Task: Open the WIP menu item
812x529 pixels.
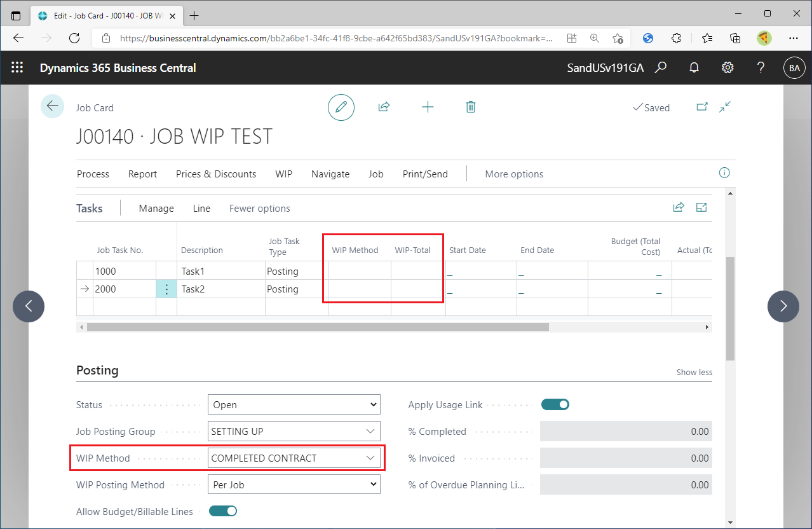Action: [283, 174]
